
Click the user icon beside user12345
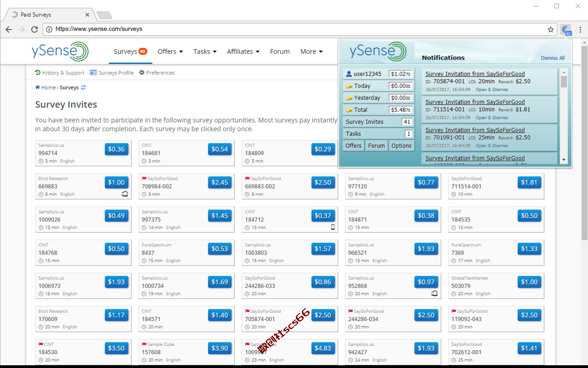(x=349, y=74)
